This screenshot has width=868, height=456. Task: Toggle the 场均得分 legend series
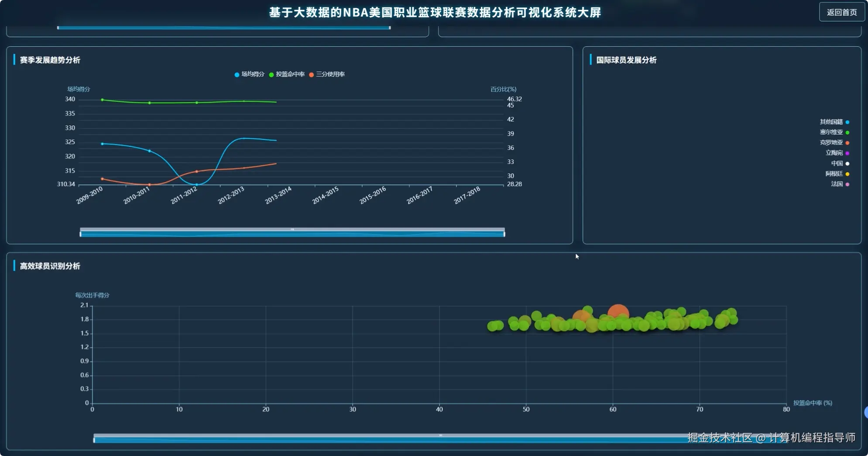249,74
